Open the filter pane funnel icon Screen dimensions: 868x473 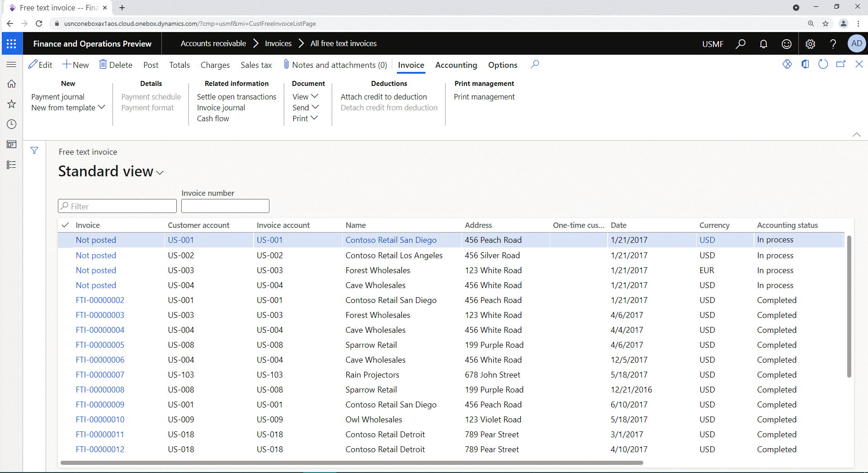click(34, 150)
